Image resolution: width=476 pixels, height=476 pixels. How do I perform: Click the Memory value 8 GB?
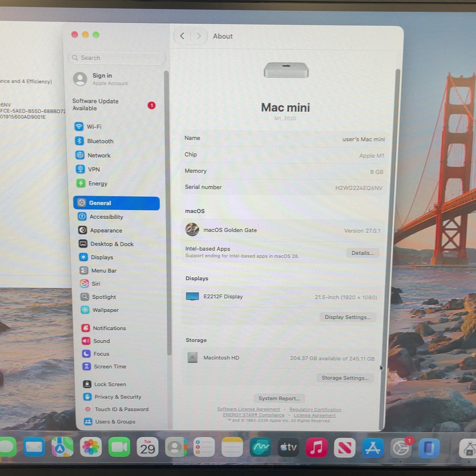pos(376,172)
